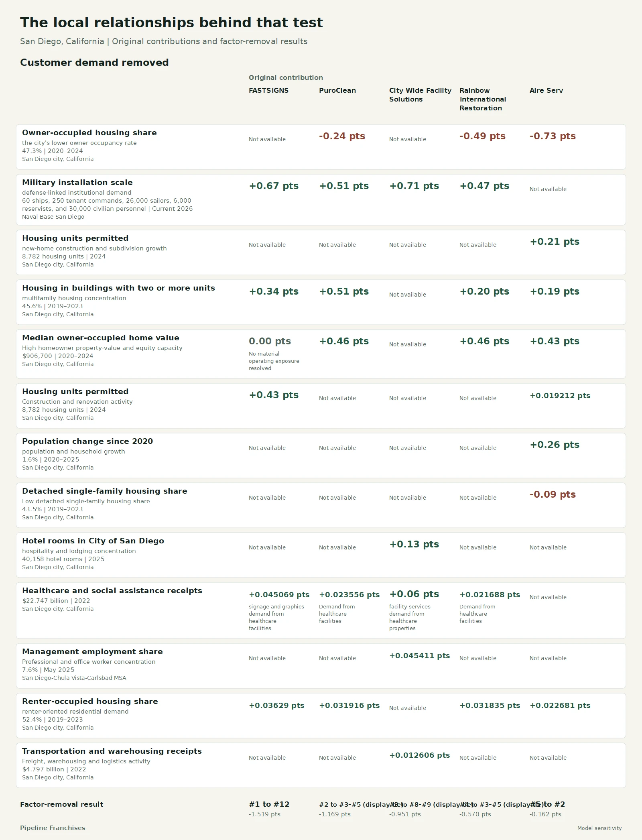Click the +0.045069 pts value
Viewport: 642px width, 840px height.
279,594
